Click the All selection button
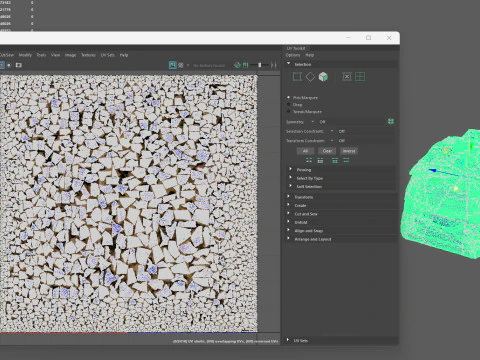 pos(305,151)
